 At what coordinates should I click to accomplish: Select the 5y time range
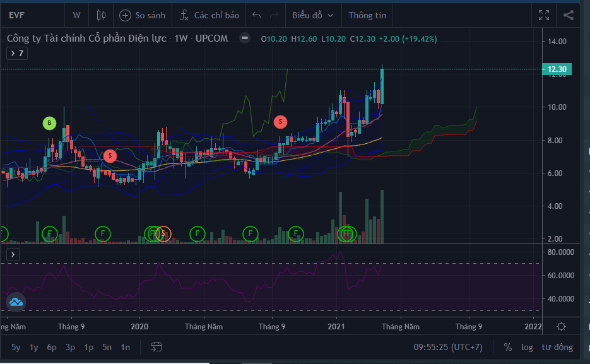pos(16,347)
